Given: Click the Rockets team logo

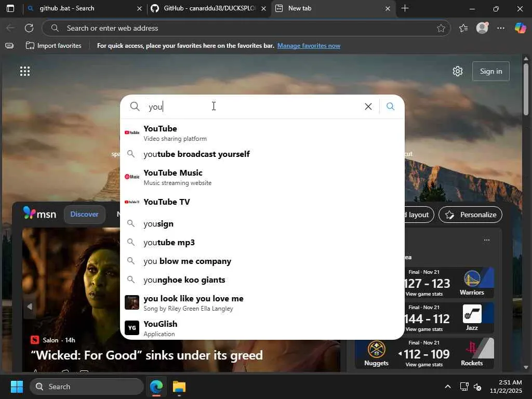Looking at the screenshot, I should 472,349.
